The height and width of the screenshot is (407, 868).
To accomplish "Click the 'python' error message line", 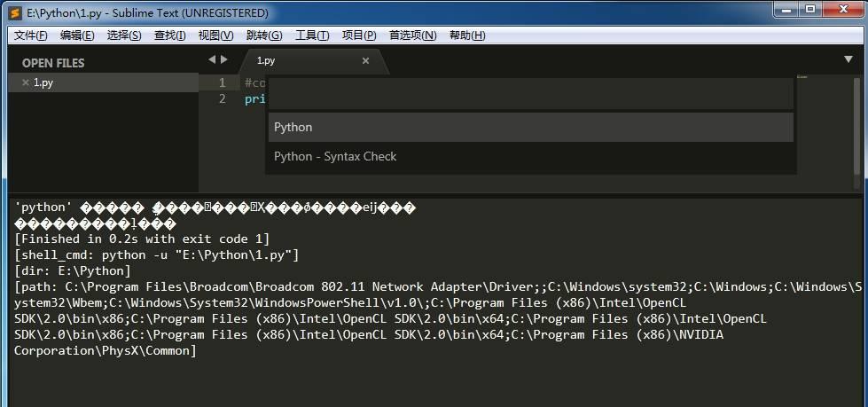I will pos(215,207).
